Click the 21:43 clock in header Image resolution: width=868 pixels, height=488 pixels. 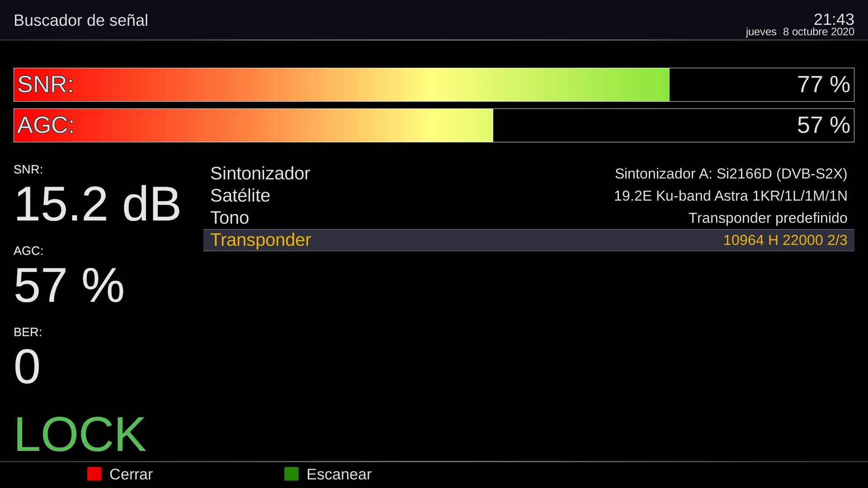(x=833, y=19)
